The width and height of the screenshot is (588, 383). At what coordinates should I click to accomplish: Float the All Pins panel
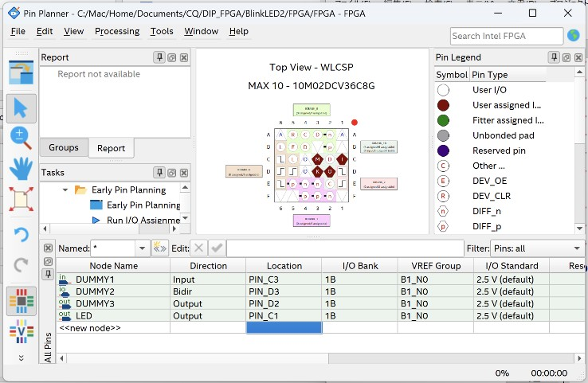[48, 262]
